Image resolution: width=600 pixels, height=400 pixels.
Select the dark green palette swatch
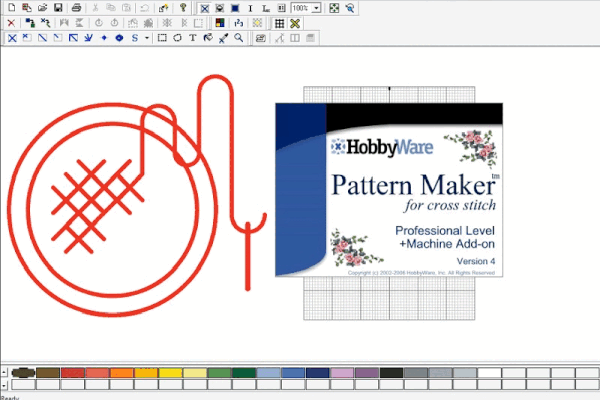pyautogui.click(x=244, y=372)
